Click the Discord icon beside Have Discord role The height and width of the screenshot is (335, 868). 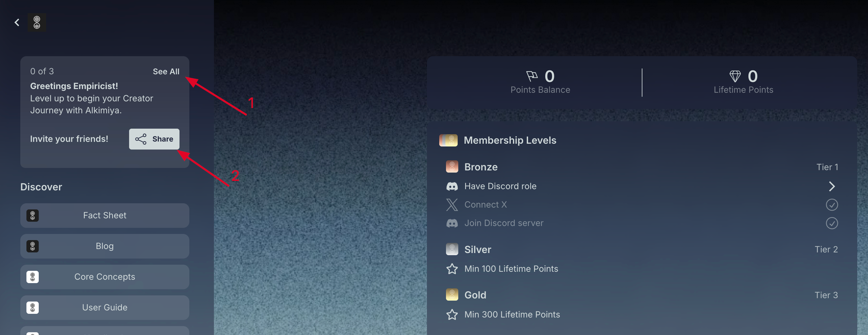click(x=452, y=186)
